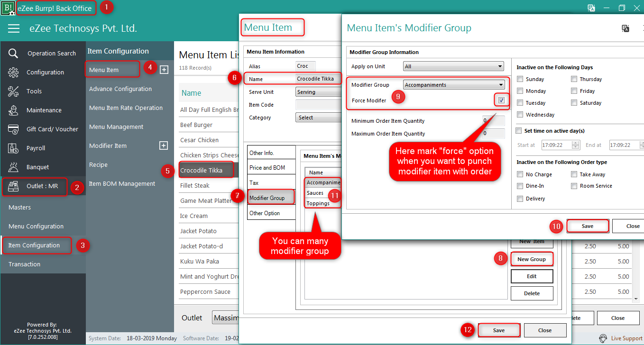
Task: Select Masters in outlet sidebar
Action: [x=19, y=207]
